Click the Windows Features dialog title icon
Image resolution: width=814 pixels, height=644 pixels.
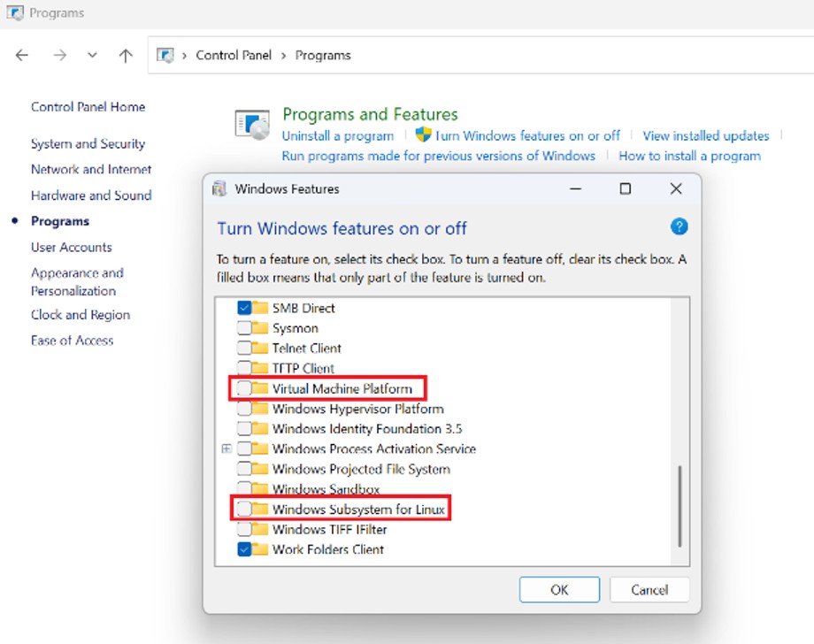click(219, 189)
